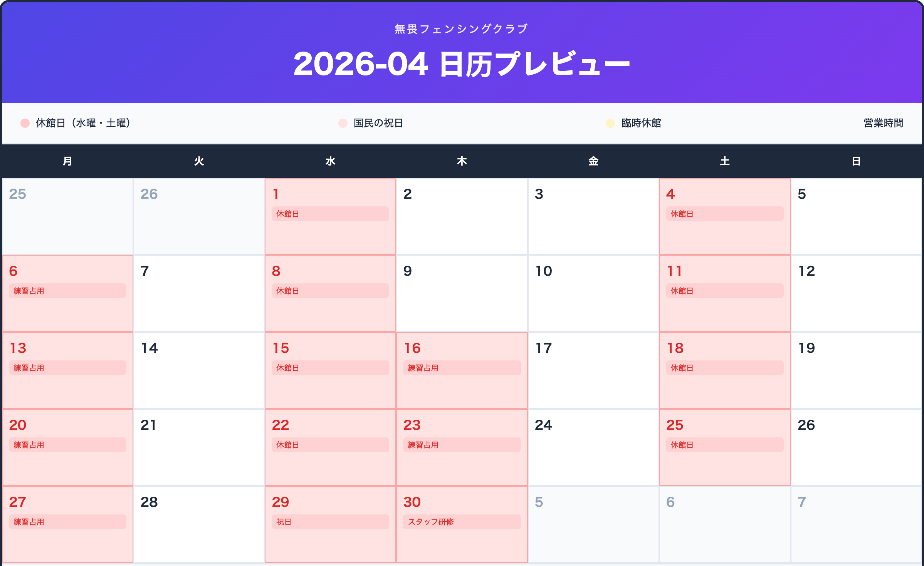Open the 練習占用 event on April 27
924x566 pixels.
(67, 522)
